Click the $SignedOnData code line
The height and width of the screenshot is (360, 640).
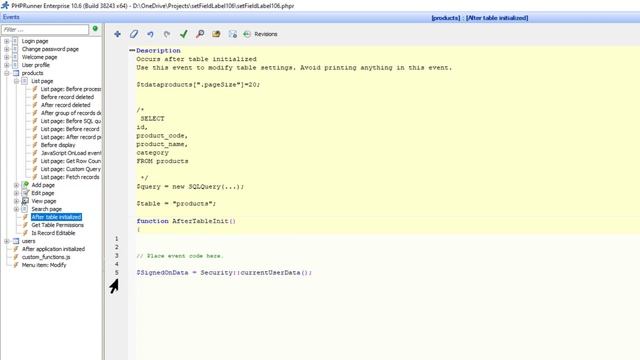point(224,273)
